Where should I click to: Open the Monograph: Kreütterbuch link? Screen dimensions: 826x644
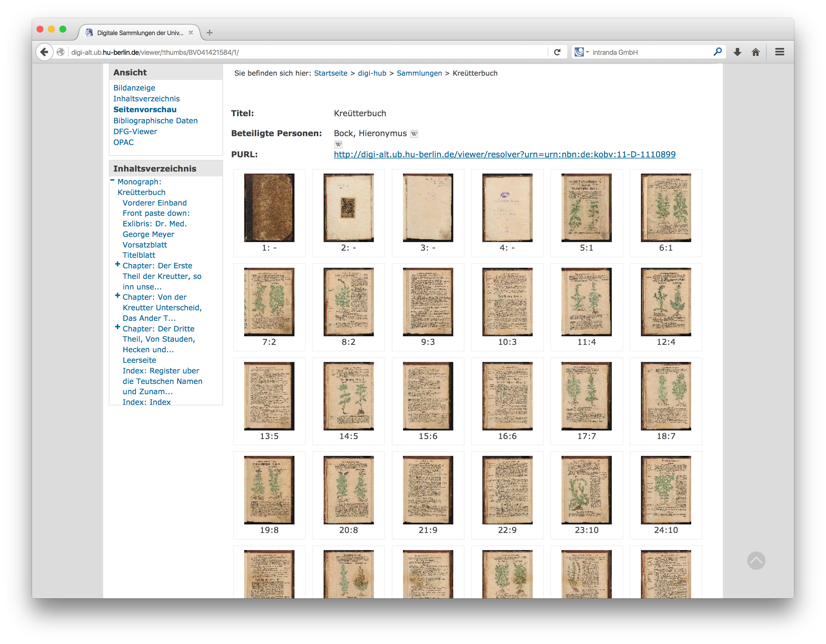[141, 187]
